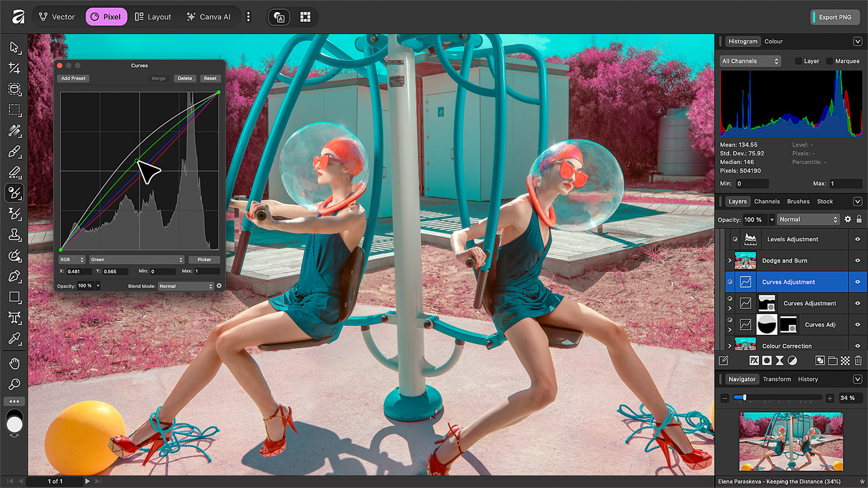The height and width of the screenshot is (488, 868).
Task: Click the Export PNG button
Action: click(x=834, y=17)
